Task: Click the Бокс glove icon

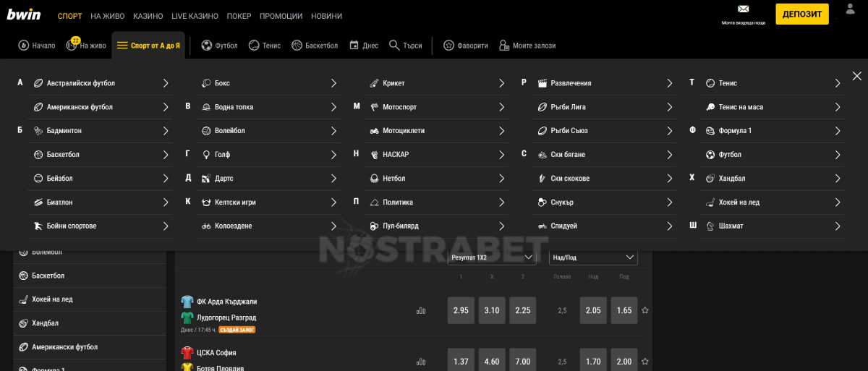Action: pos(206,83)
